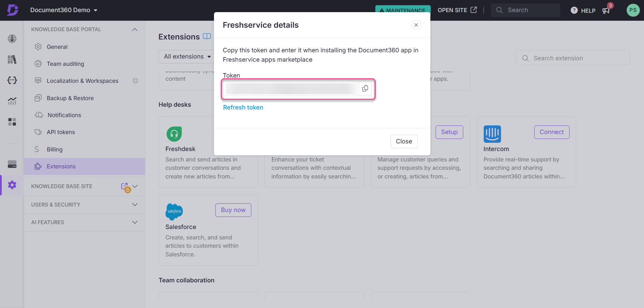644x308 pixels.
Task: Click the Salesforce card title
Action: 181,227
